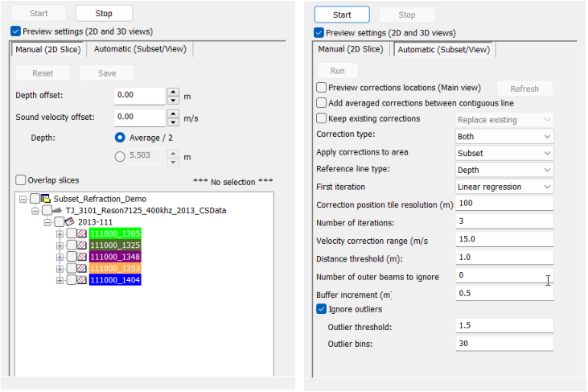Click the calendar icon beside 2013-111

point(71,222)
